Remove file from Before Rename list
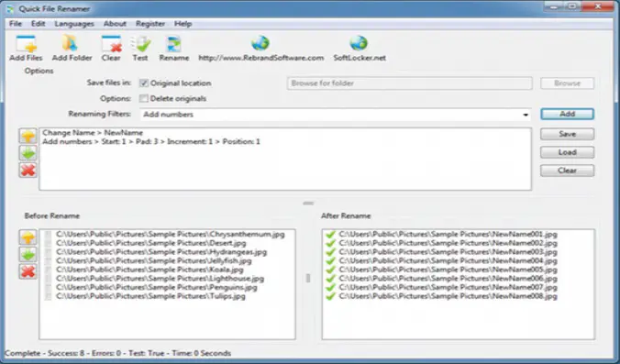This screenshot has height=364, width=620. tap(28, 271)
